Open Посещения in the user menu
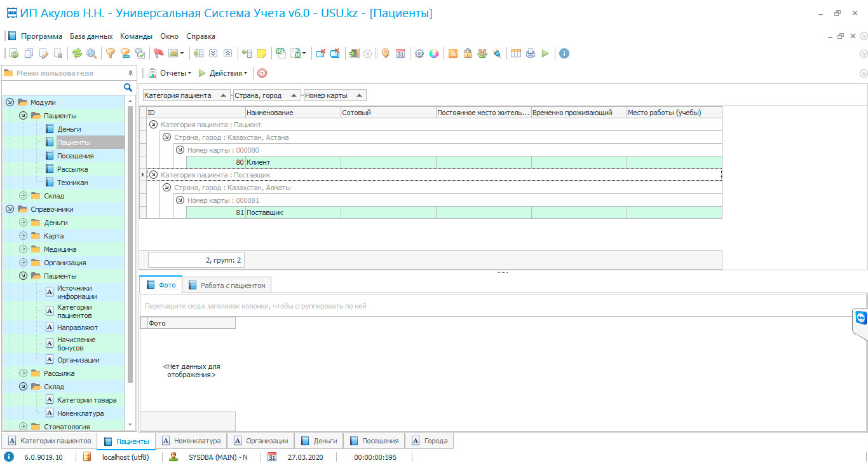Screen dimensions: 868x463 pos(75,156)
